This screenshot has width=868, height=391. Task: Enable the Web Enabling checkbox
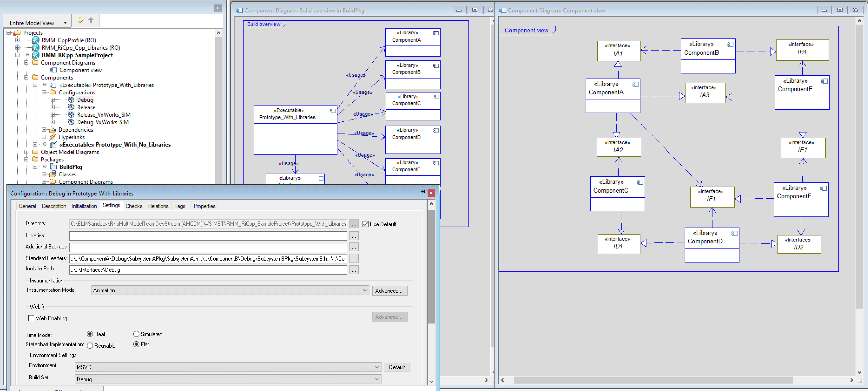click(x=31, y=318)
